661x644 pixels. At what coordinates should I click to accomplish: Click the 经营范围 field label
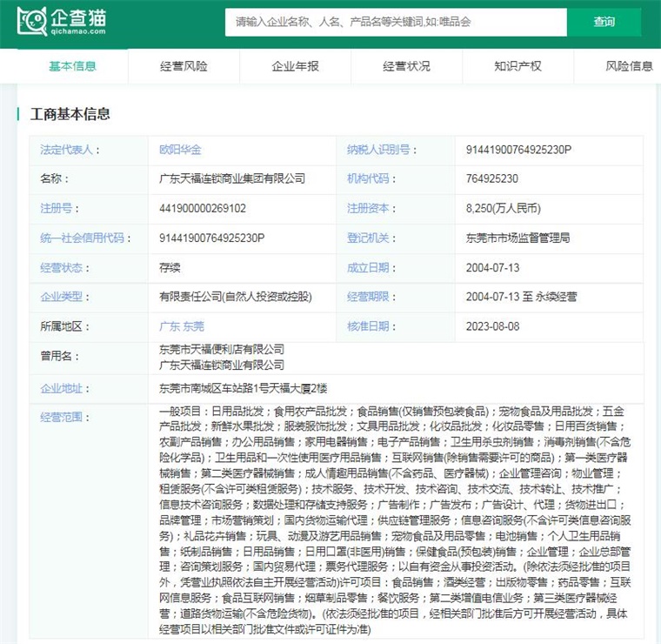point(60,417)
